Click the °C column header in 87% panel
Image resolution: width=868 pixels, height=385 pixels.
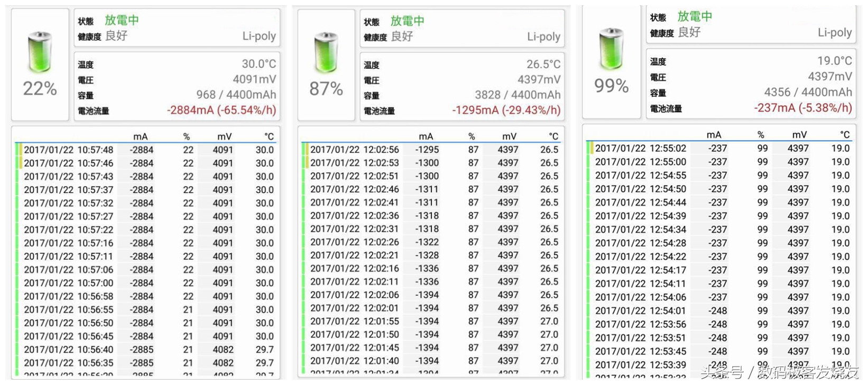[553, 136]
